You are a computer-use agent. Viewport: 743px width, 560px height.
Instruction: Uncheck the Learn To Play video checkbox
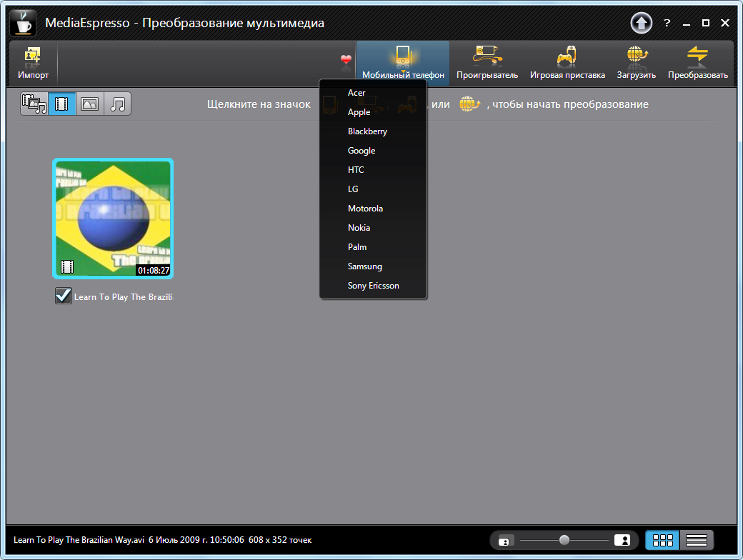64,296
